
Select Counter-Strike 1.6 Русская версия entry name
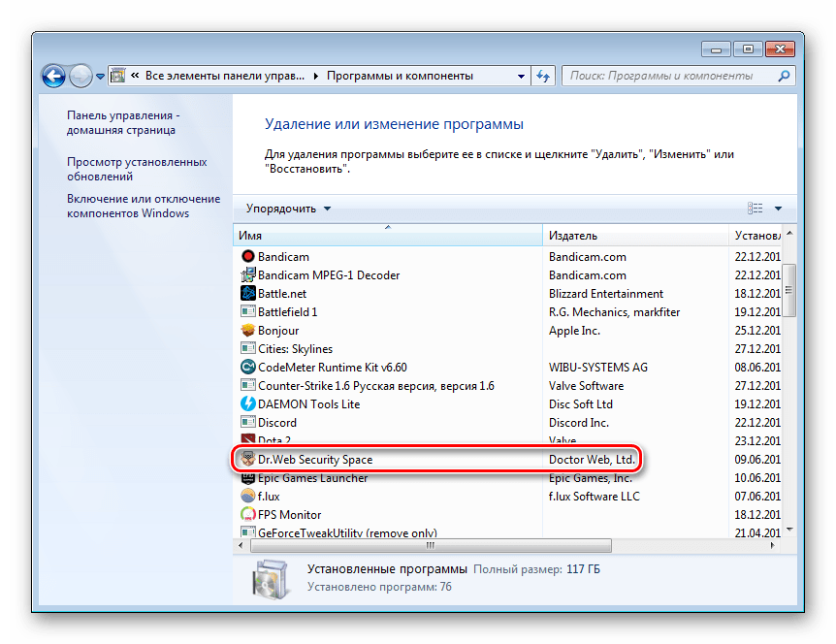376,386
